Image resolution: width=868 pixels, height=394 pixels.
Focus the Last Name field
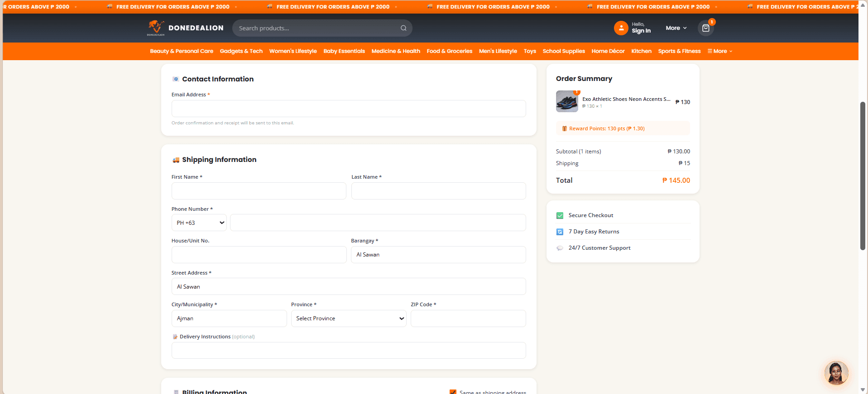[439, 191]
